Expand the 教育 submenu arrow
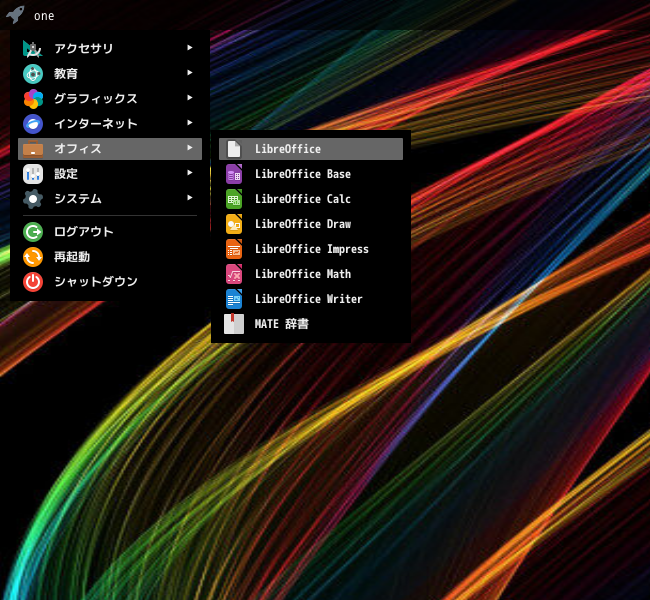This screenshot has height=600, width=650. coord(189,73)
